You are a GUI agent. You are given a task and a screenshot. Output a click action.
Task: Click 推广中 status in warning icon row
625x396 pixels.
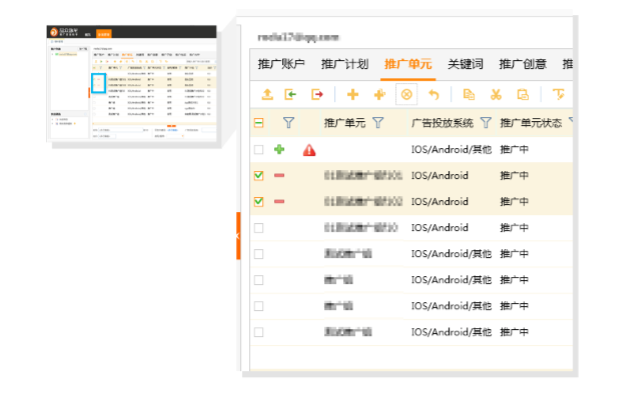pos(514,150)
